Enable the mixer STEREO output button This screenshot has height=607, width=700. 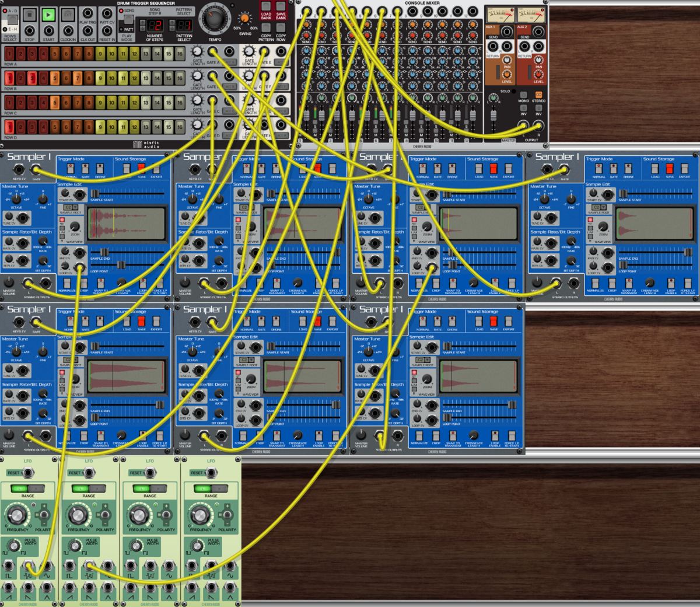coord(538,95)
